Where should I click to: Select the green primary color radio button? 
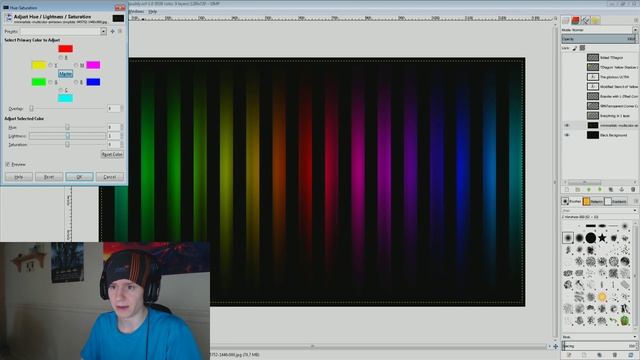tap(51, 82)
